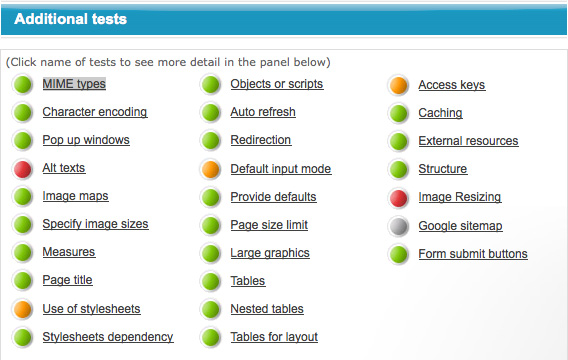Open the Character encoding test link
568x360 pixels.
tap(95, 112)
